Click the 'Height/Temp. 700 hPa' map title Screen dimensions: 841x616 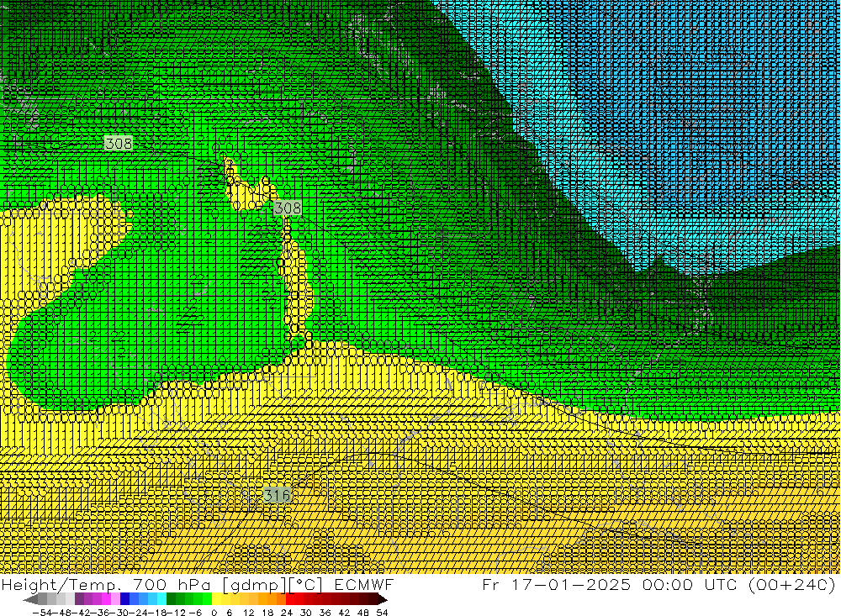[x=106, y=584]
